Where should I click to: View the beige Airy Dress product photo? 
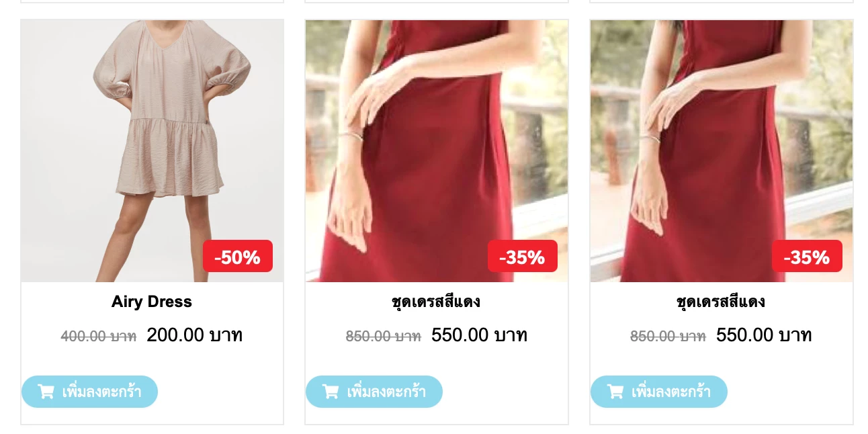pyautogui.click(x=152, y=151)
